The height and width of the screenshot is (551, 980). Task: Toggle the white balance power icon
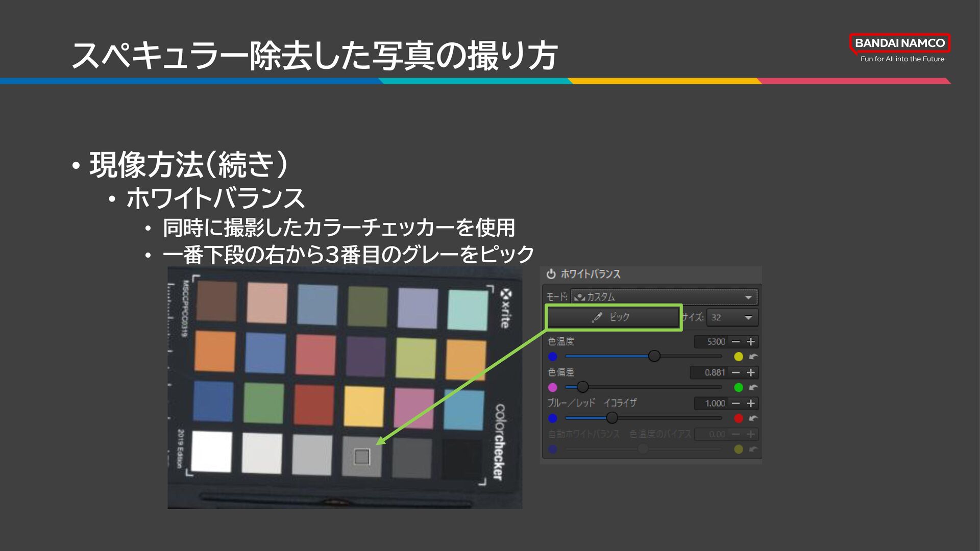click(551, 274)
